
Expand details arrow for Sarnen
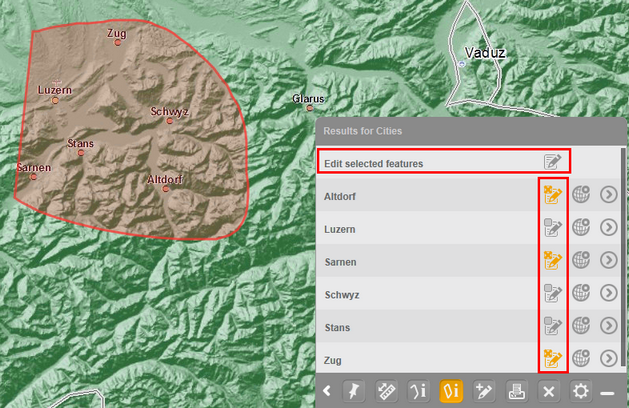[x=609, y=260]
